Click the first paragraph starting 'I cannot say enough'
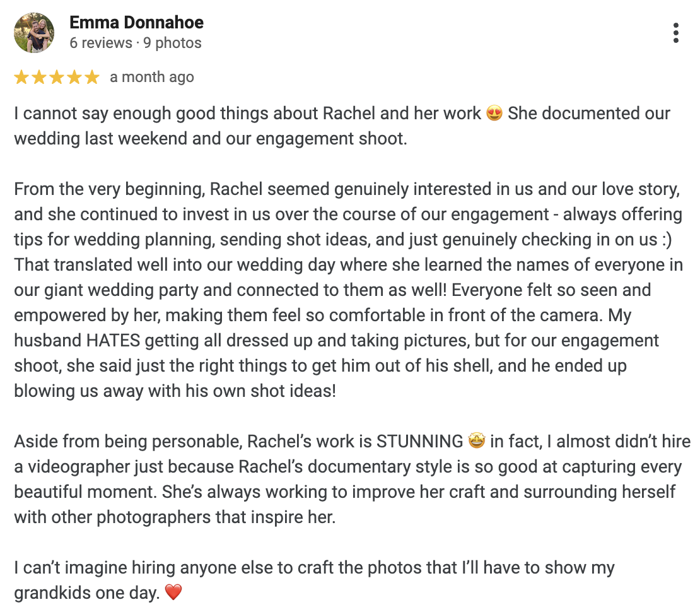This screenshot has height=607, width=700. [342, 126]
